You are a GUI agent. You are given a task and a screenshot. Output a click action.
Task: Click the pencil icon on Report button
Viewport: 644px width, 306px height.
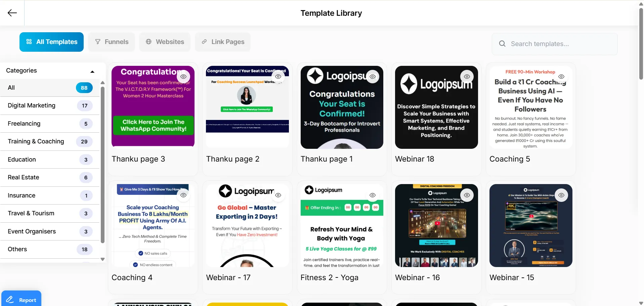[x=10, y=300]
